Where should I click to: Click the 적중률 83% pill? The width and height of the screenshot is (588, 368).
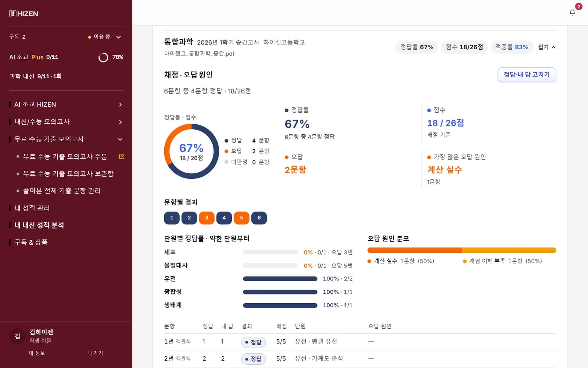pyautogui.click(x=512, y=47)
